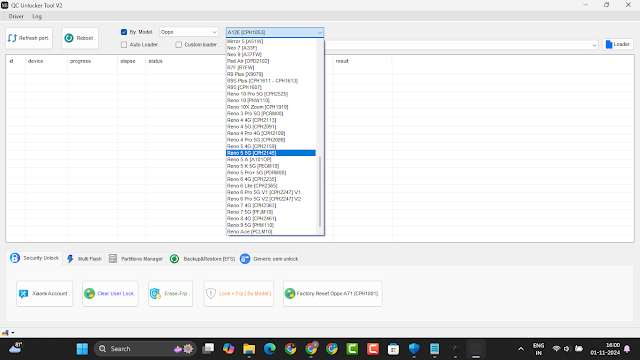The height and width of the screenshot is (360, 640).
Task: Choose Pad Air [OPD2102] in list
Action: click(271, 61)
